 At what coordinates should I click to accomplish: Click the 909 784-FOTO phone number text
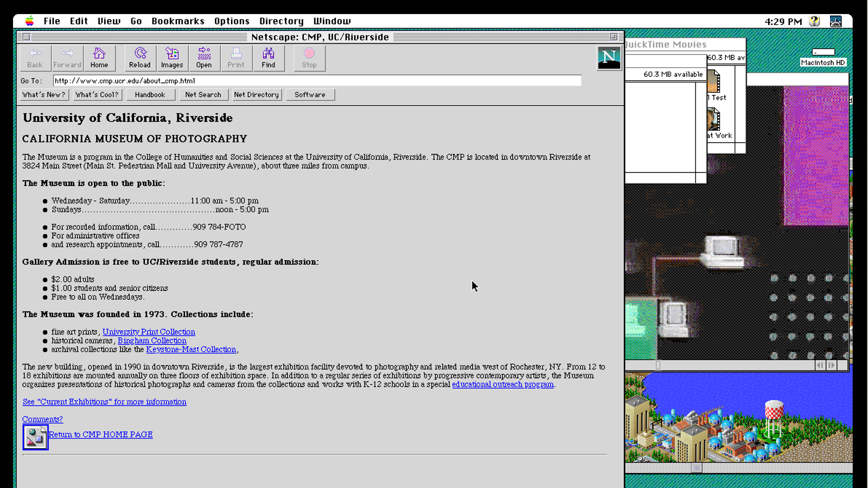219,227
